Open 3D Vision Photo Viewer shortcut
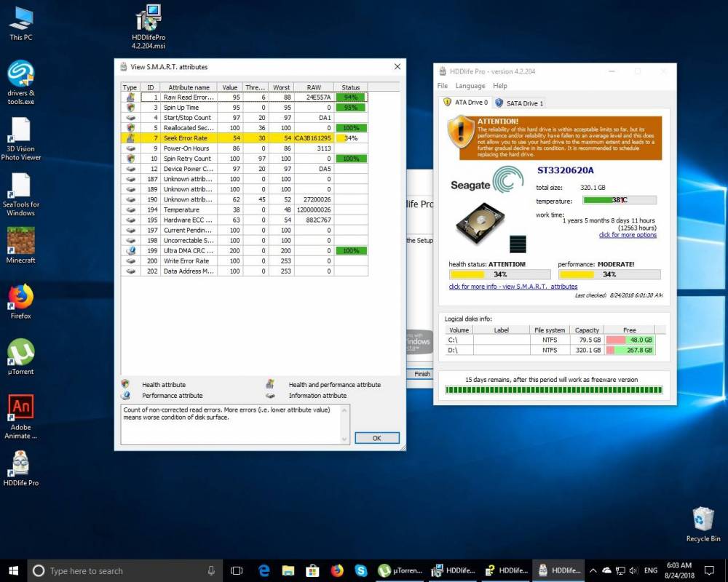Viewport: 728px width, 582px height. (21, 139)
